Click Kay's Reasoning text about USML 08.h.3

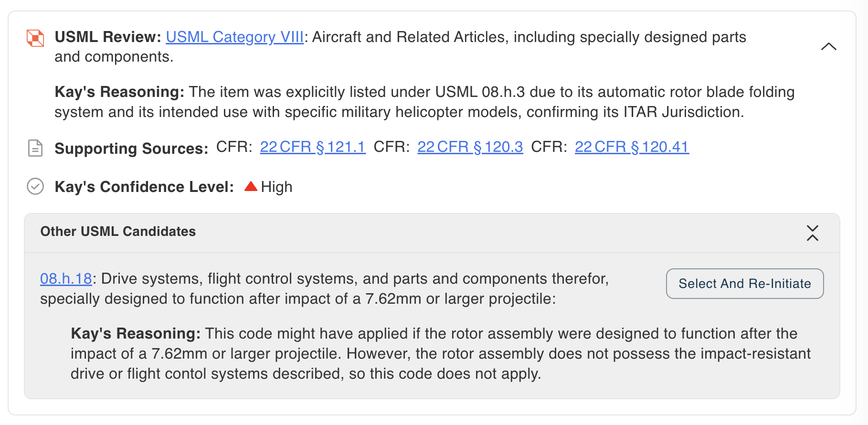tap(424, 102)
